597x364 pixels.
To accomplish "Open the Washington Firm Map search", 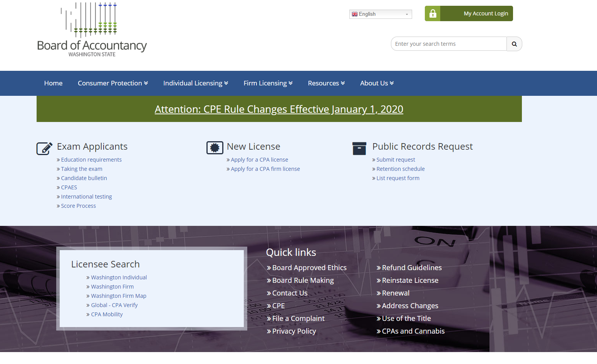I will (x=119, y=296).
